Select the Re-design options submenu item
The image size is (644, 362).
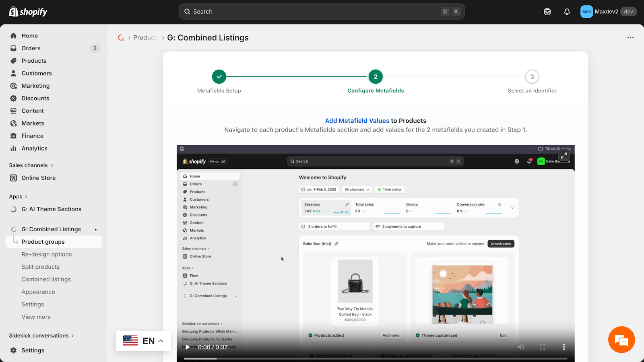[x=47, y=254]
